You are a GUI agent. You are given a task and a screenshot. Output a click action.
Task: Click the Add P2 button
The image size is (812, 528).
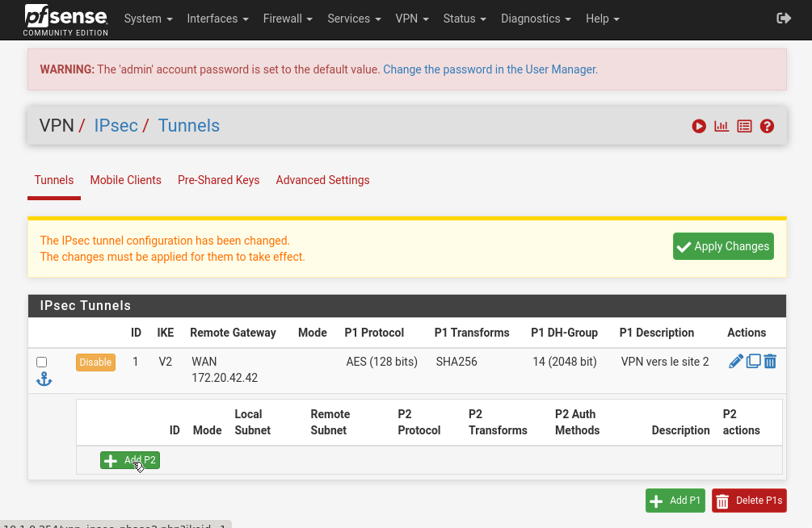pos(130,460)
